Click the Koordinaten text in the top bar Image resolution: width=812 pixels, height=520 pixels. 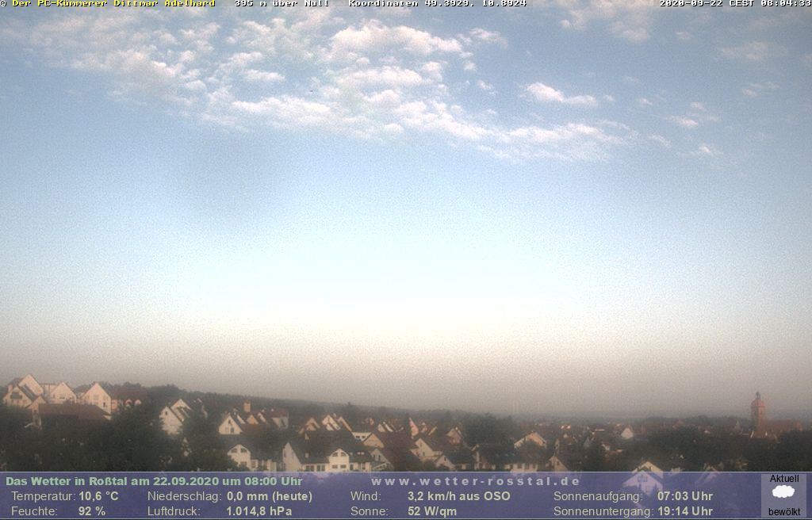437,4
